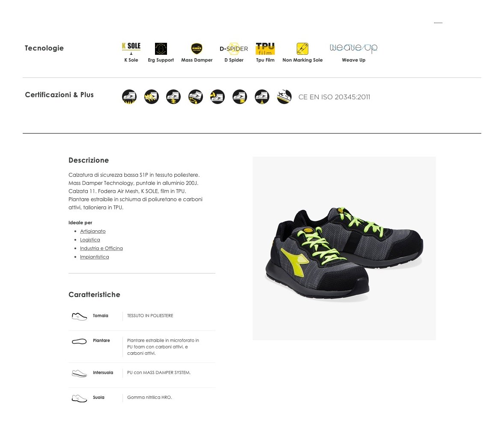Click the Non Marking Sole icon
The image size is (504, 425).
pos(302,49)
